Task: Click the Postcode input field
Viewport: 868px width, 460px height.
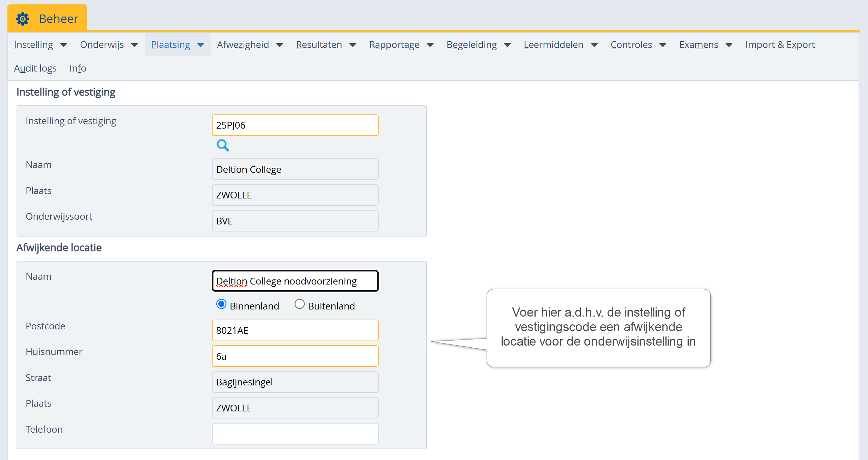Action: point(295,330)
